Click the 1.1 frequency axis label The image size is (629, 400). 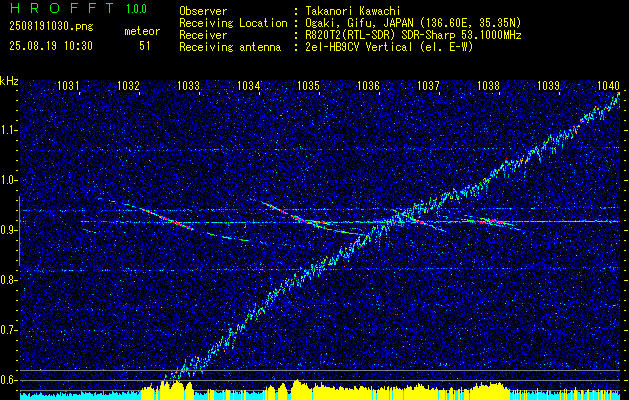click(8, 130)
